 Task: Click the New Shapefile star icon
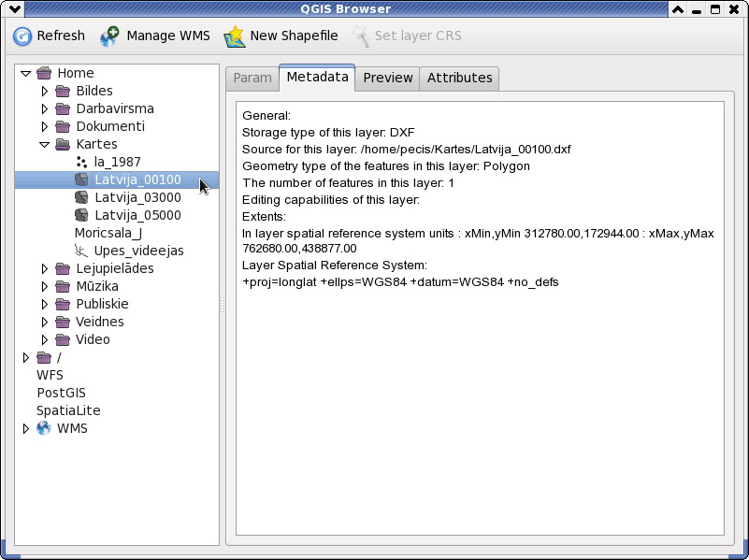[235, 36]
